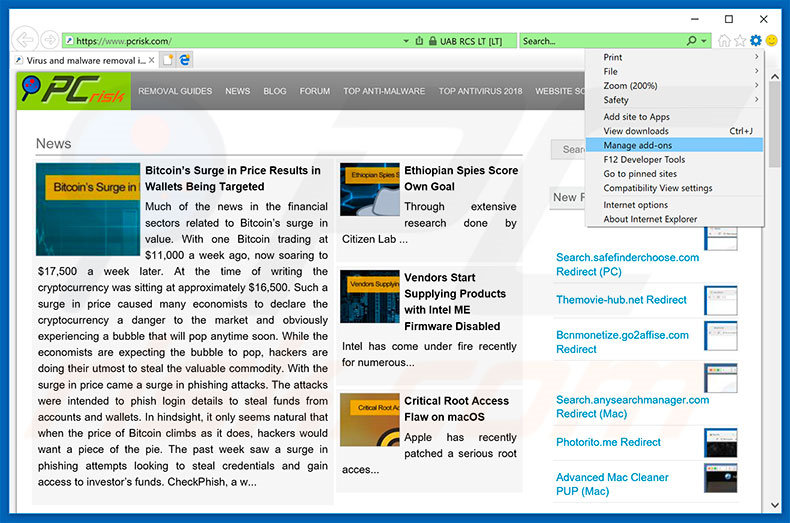Choose Internet options in the menu

tap(635, 205)
